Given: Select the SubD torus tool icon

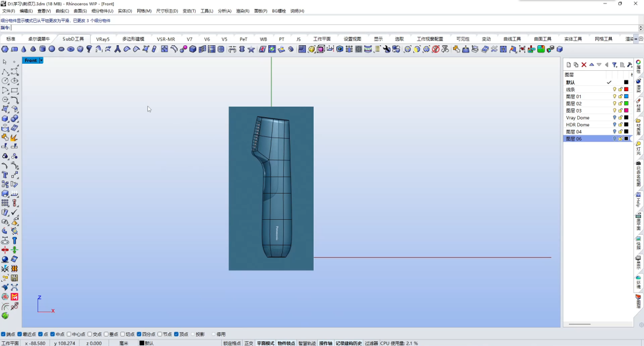Looking at the screenshot, I should pyautogui.click(x=70, y=49).
